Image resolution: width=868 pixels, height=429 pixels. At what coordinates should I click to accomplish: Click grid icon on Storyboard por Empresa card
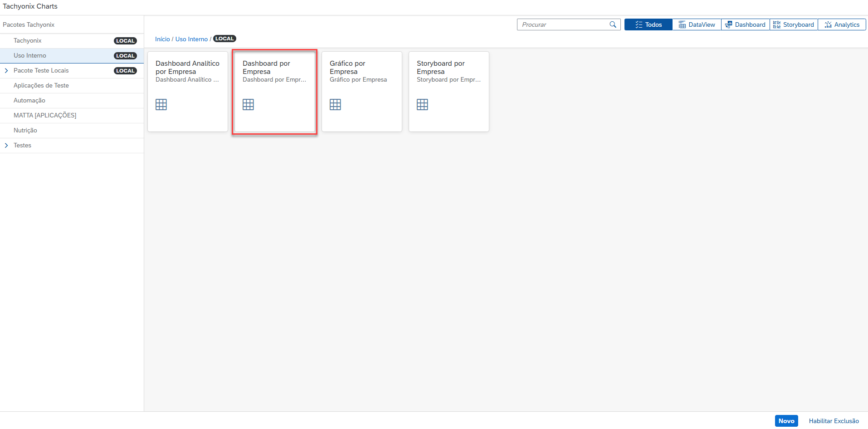[x=422, y=105]
